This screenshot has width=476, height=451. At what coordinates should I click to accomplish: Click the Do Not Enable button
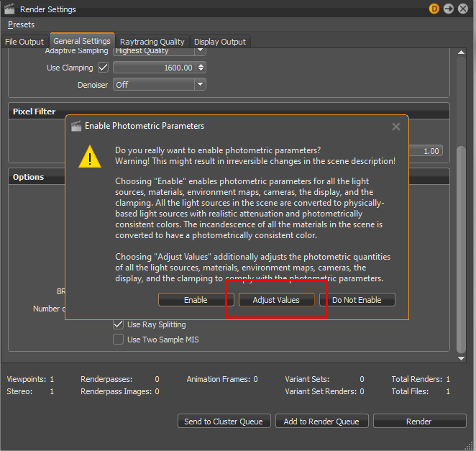[357, 300]
